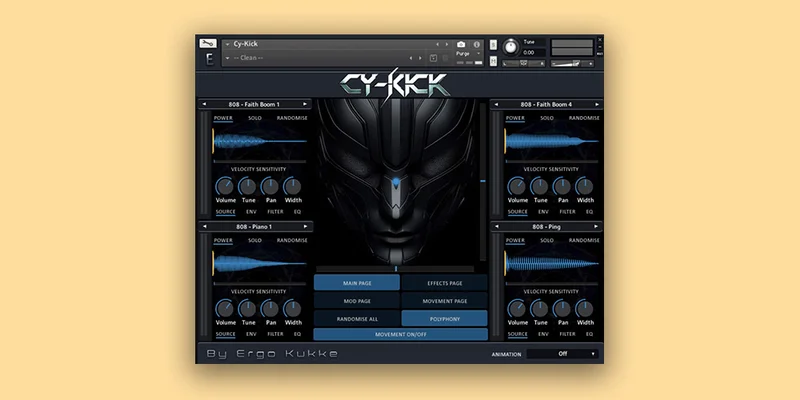Screen dimensions: 800x400
Task: Click the Volume knob in Faith Boom 1 layer
Action: 224,186
